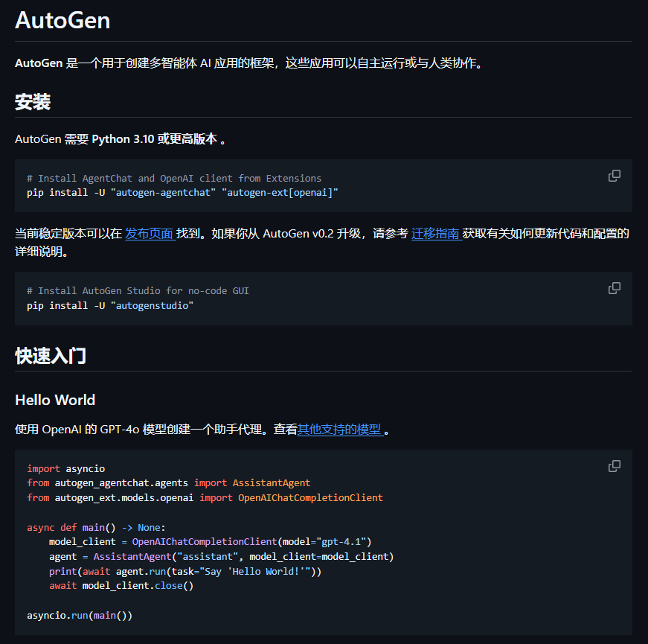
Task: Open the 迁移指南 link
Action: point(436,234)
